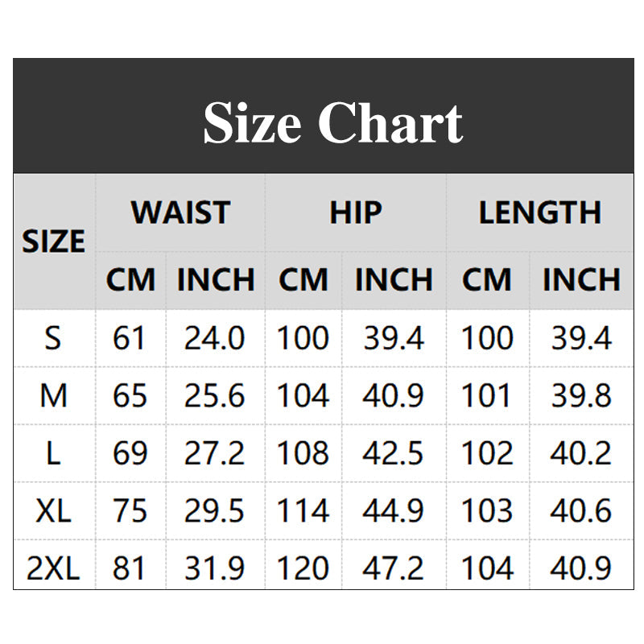Screen dimensions: 644x644
Task: Click hip inch value 44.9
Action: 393,511
